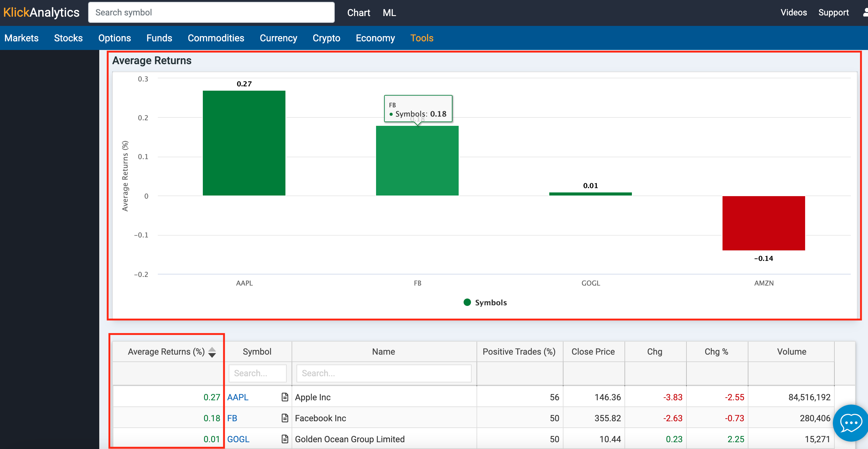The width and height of the screenshot is (868, 449).
Task: Click the KlickAnalytics logo
Action: pos(41,12)
